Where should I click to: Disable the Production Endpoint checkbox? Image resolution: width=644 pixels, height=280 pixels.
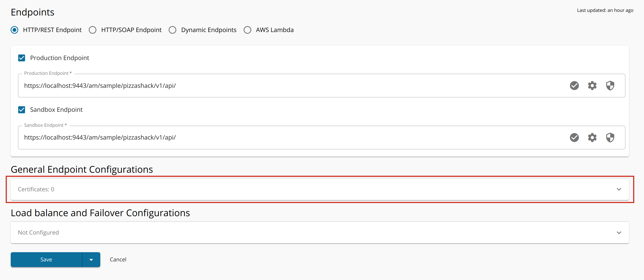[21, 58]
